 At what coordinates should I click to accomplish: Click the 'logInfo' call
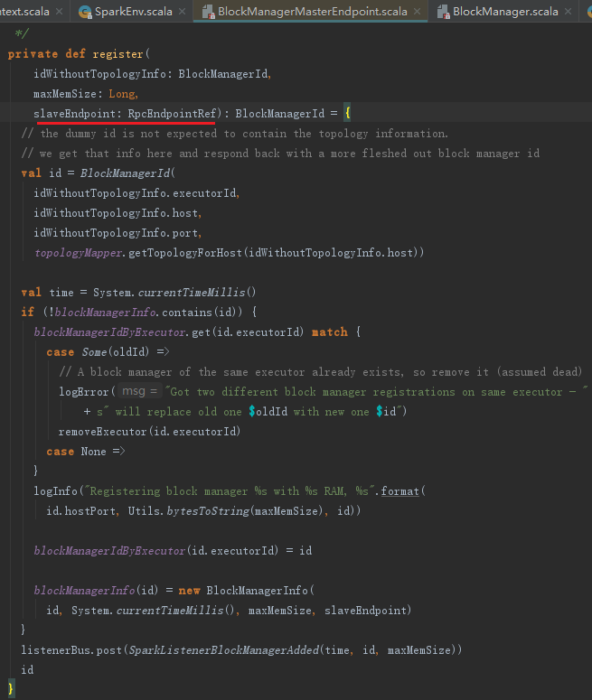click(x=55, y=491)
